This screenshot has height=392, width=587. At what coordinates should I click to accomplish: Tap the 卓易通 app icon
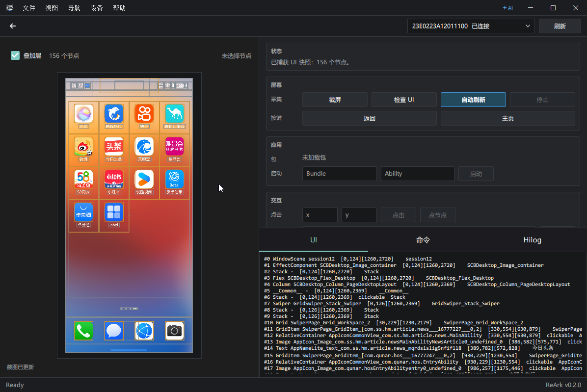(83, 212)
